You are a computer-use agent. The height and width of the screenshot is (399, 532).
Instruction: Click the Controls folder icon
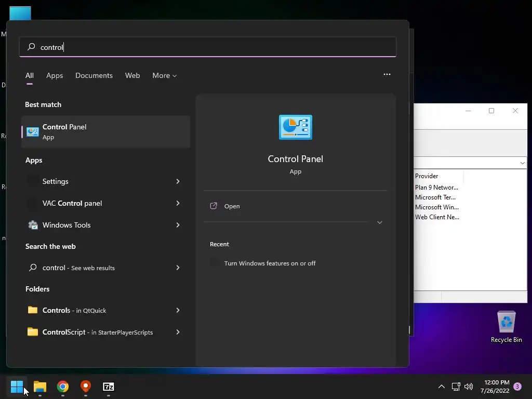coord(33,310)
